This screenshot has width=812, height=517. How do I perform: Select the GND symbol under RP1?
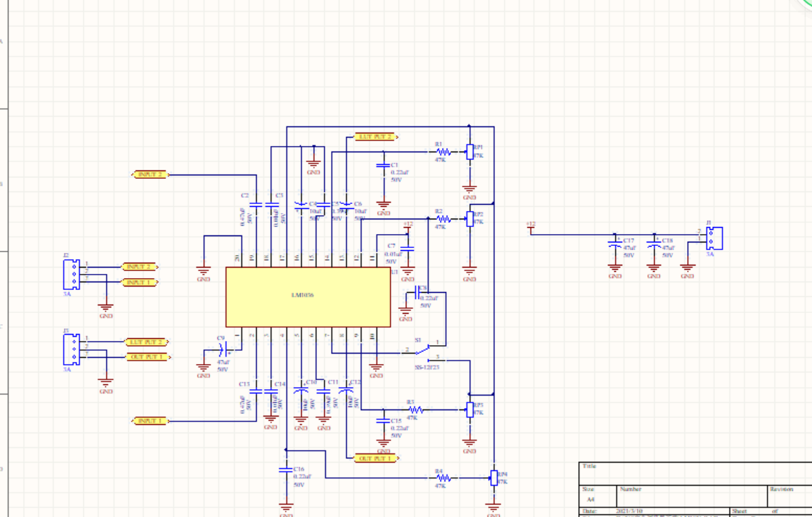click(x=470, y=191)
